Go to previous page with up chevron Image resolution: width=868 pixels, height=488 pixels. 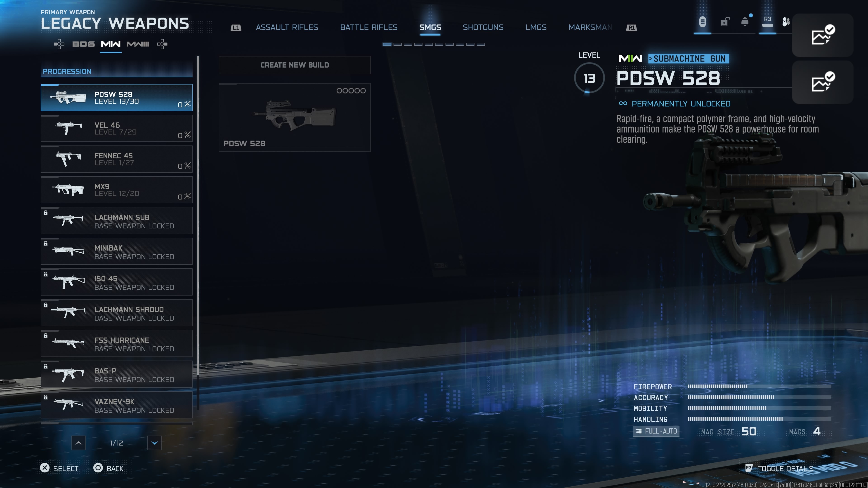coord(78,443)
